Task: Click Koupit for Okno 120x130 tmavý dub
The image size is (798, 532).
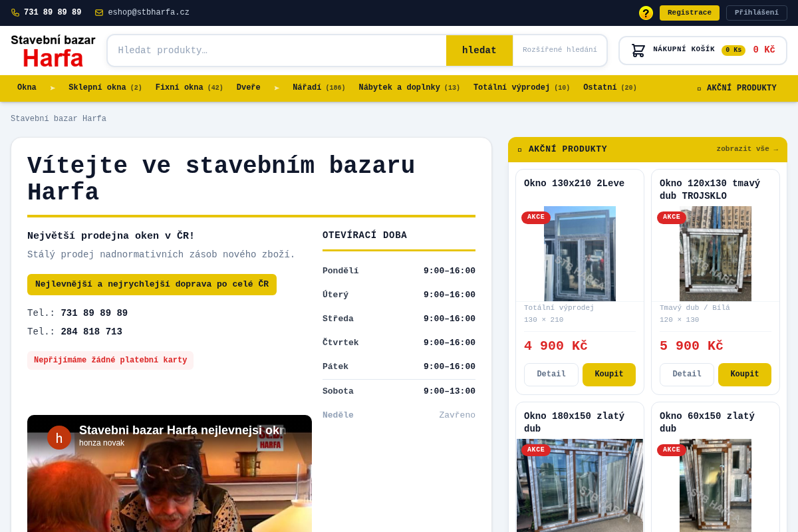Action: pyautogui.click(x=745, y=374)
